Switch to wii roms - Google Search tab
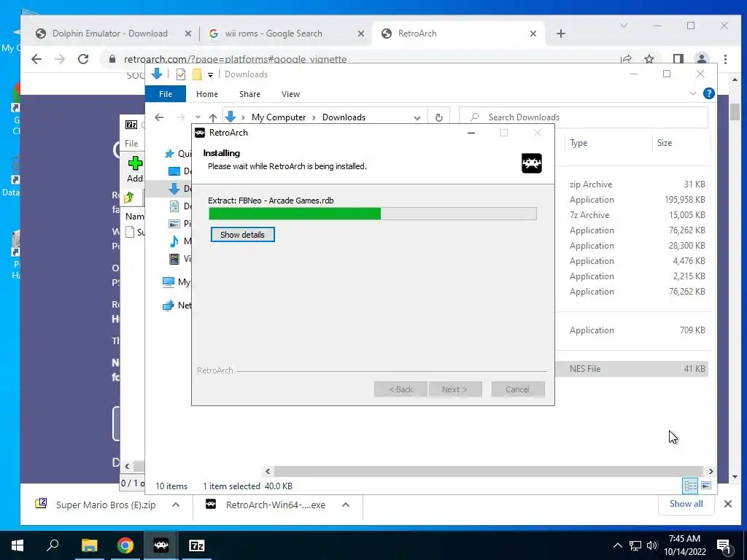The height and width of the screenshot is (560, 747). click(x=274, y=34)
